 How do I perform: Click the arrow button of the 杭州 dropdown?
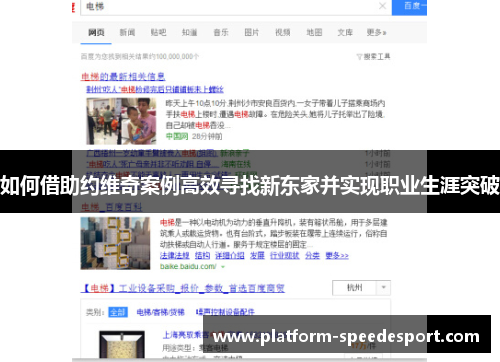pos(383,288)
